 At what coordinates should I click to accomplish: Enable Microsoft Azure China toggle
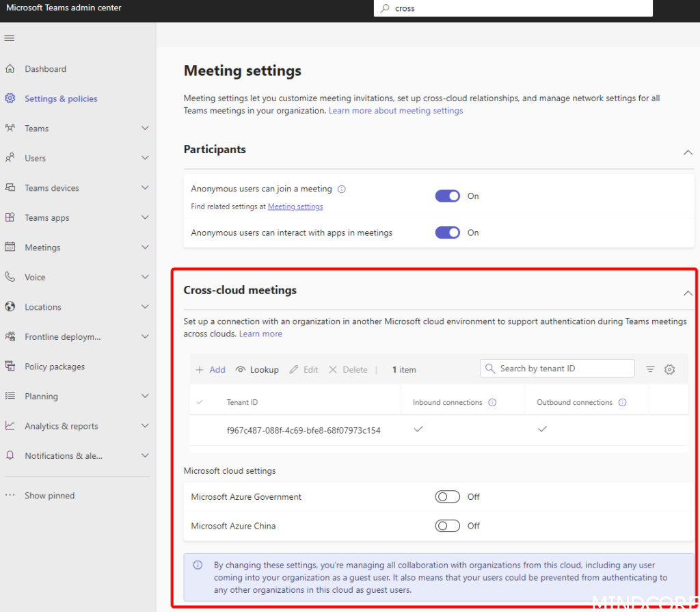pyautogui.click(x=448, y=526)
